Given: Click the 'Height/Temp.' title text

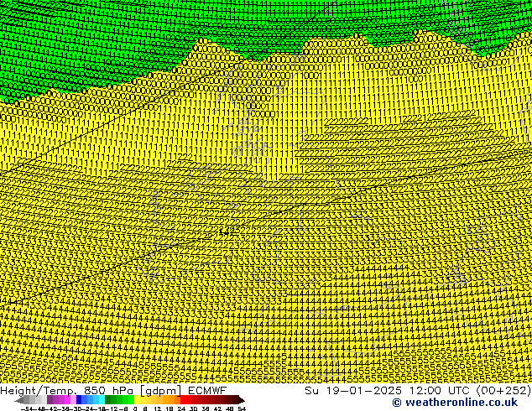Looking at the screenshot, I should coord(40,391).
